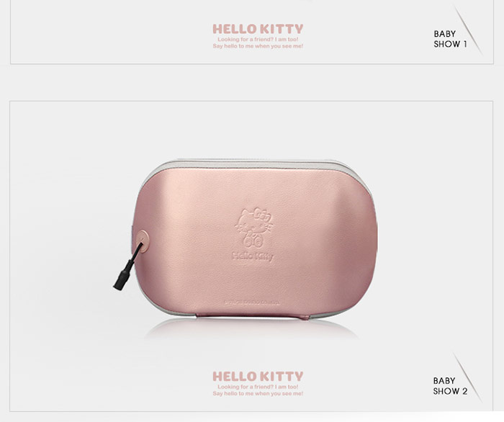Click the pink tab at the pouch's bottom edge
The image size is (504, 422).
coord(253,316)
